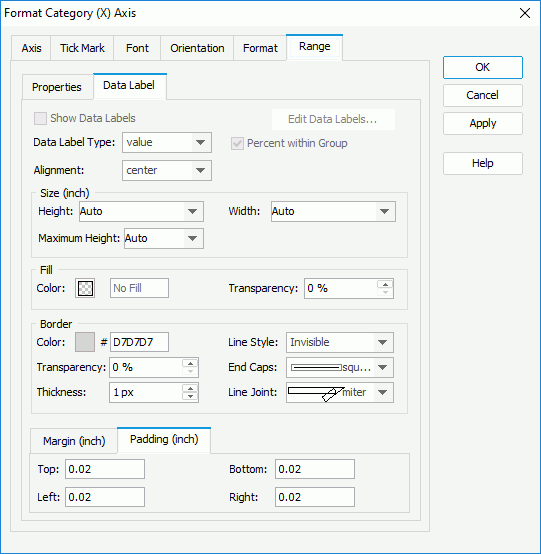This screenshot has height=554, width=541.
Task: Click the Right padding field
Action: pyautogui.click(x=315, y=497)
